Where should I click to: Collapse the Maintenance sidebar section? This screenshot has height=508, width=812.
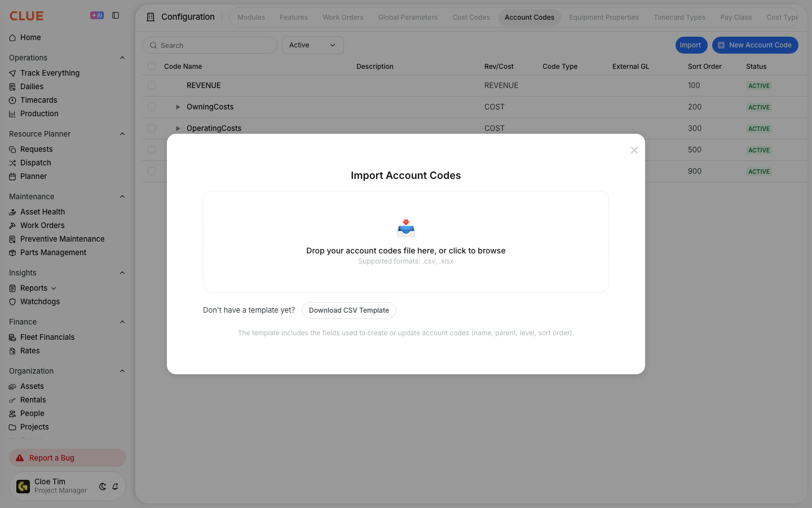(x=122, y=196)
